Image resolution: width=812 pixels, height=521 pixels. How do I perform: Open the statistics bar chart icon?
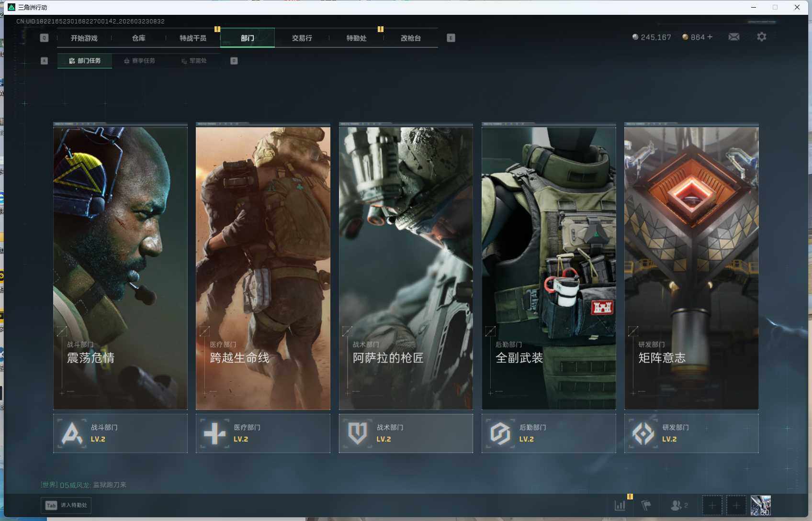click(620, 505)
